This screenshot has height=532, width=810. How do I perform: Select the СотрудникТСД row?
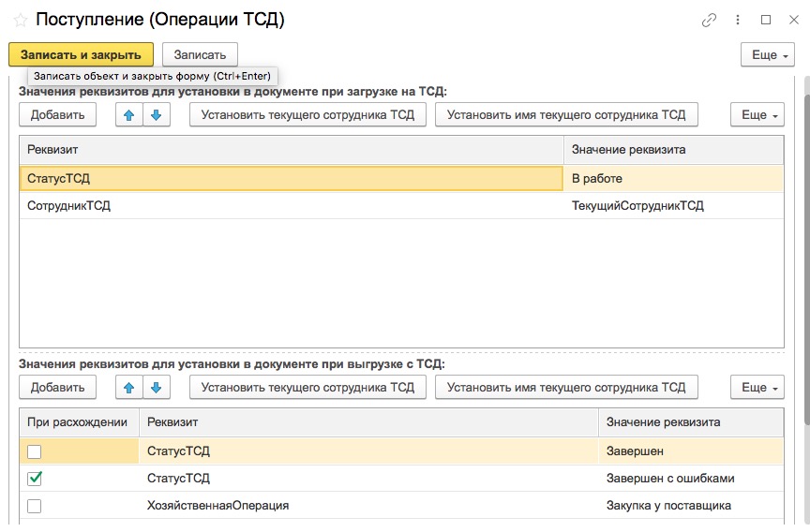click(x=401, y=205)
